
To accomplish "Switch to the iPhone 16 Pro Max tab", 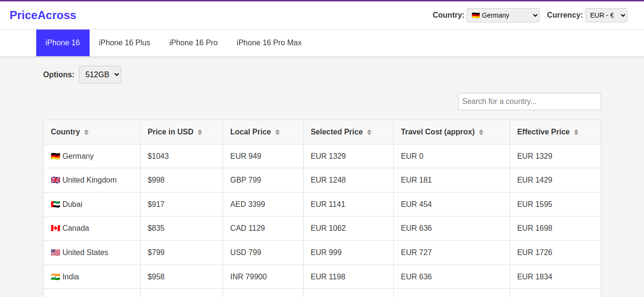I will [x=269, y=43].
